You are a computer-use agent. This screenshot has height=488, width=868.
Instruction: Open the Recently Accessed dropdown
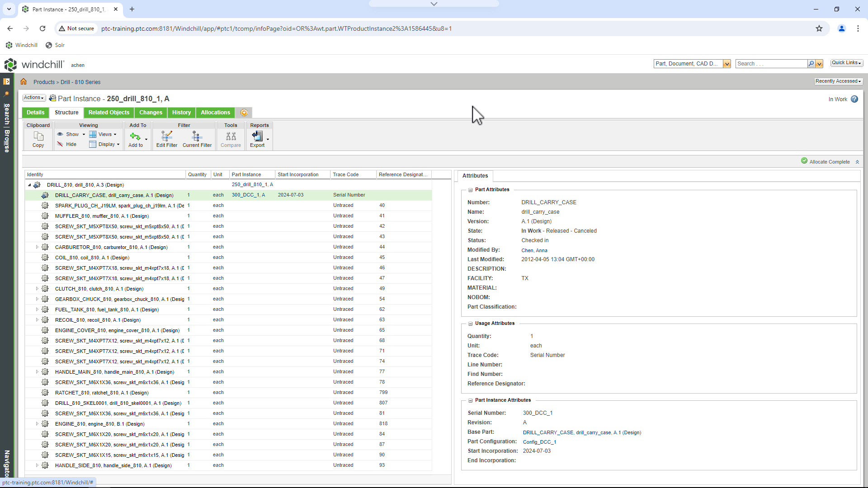click(838, 81)
